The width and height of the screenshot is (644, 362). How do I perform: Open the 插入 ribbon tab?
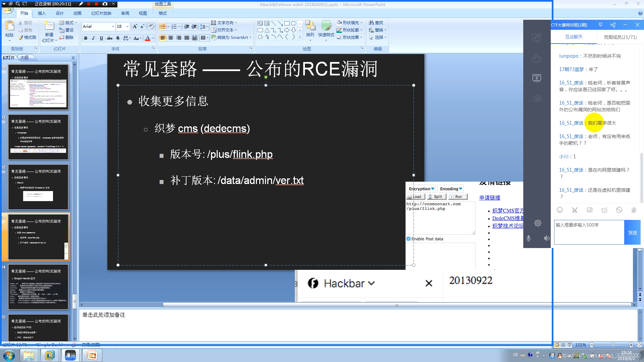[x=42, y=13]
